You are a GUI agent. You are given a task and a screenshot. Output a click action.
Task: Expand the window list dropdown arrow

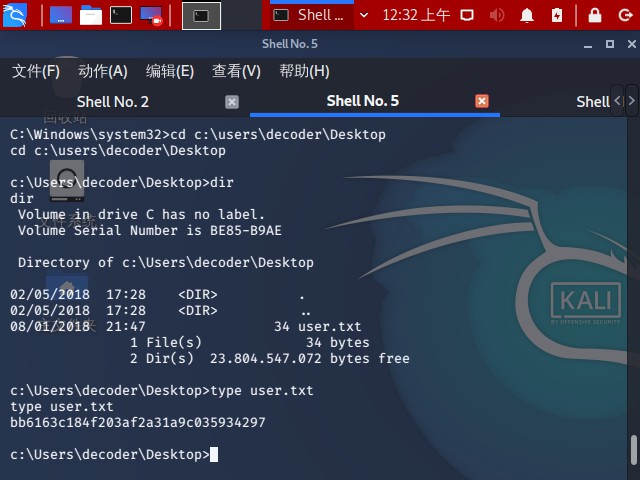[364, 16]
